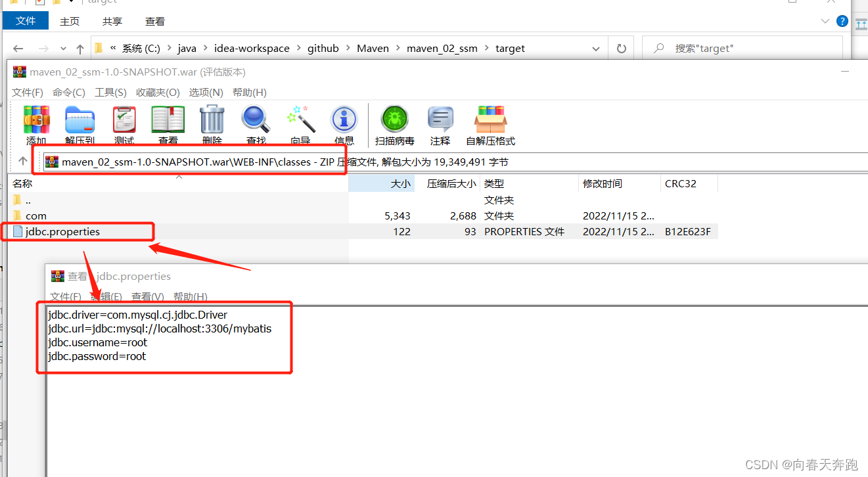
Task: Open Explorer recent locations dropdown
Action: [x=63, y=49]
